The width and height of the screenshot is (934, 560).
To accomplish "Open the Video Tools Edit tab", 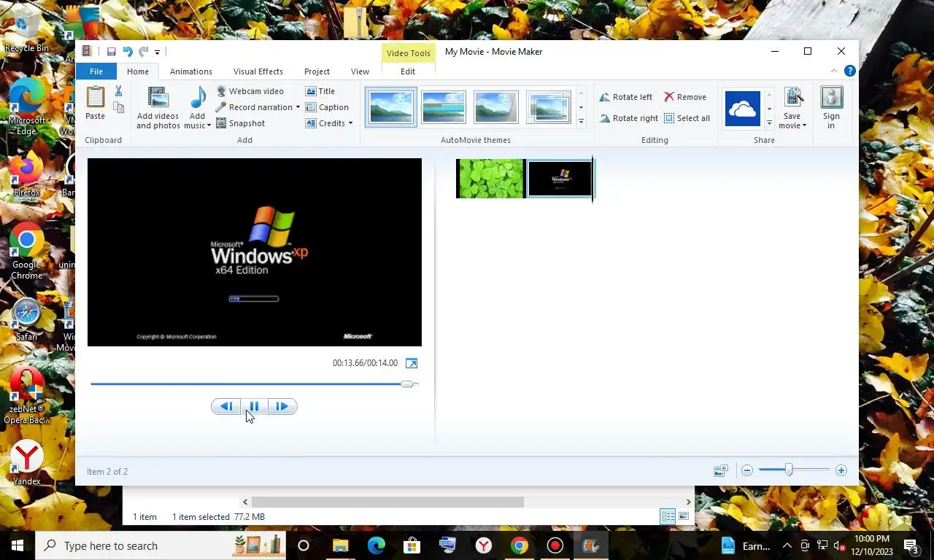I will point(408,71).
